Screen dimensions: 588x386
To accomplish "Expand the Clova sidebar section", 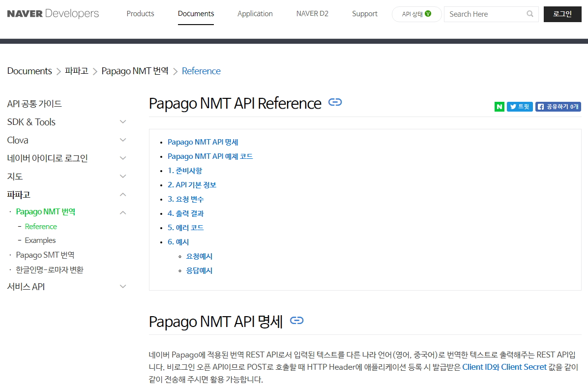I will (x=122, y=140).
